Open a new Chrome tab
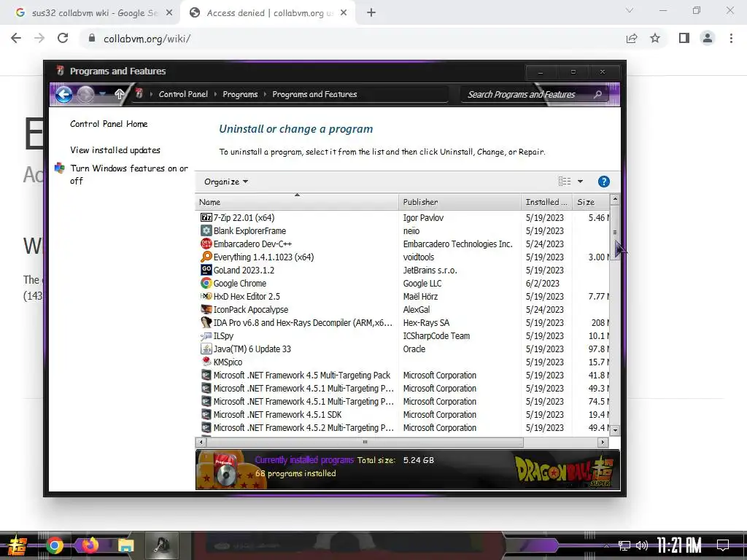This screenshot has width=747, height=560. pyautogui.click(x=371, y=13)
